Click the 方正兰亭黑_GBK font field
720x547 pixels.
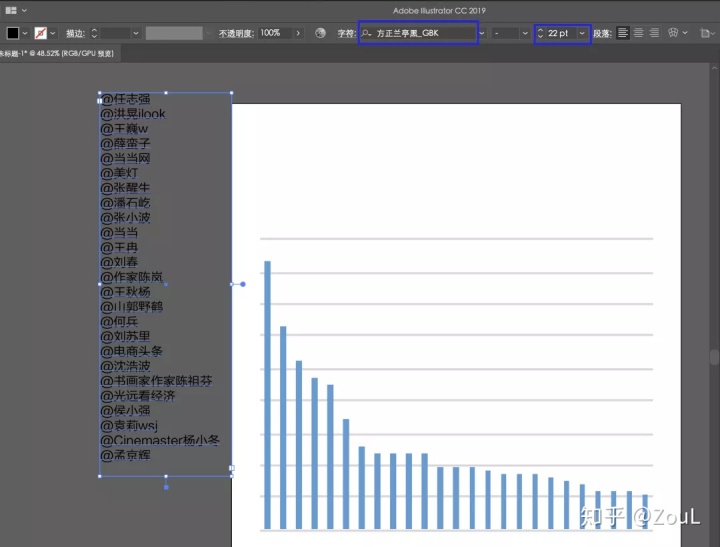click(418, 33)
